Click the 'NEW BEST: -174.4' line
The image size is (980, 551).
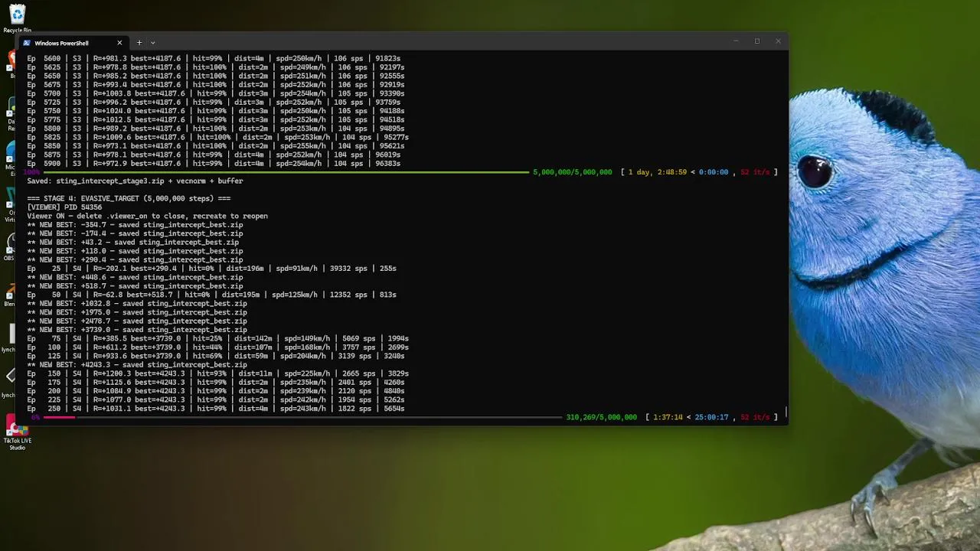135,233
